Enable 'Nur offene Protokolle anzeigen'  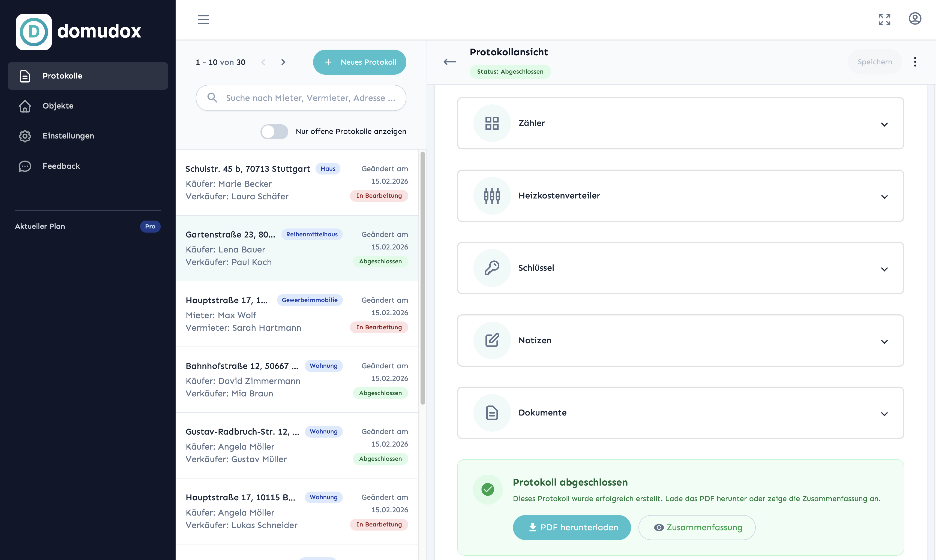coord(274,131)
